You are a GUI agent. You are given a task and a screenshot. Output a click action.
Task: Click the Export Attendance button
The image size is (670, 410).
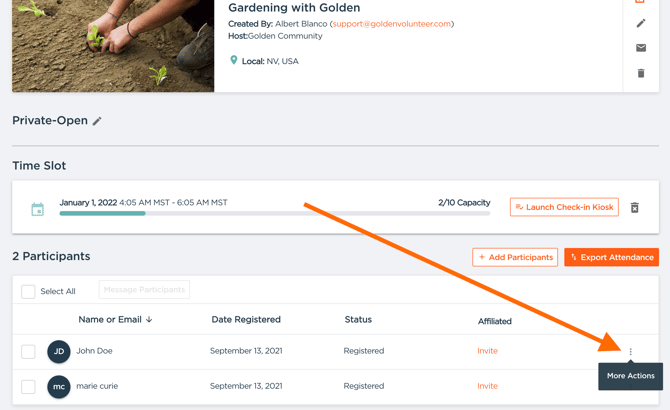[611, 257]
